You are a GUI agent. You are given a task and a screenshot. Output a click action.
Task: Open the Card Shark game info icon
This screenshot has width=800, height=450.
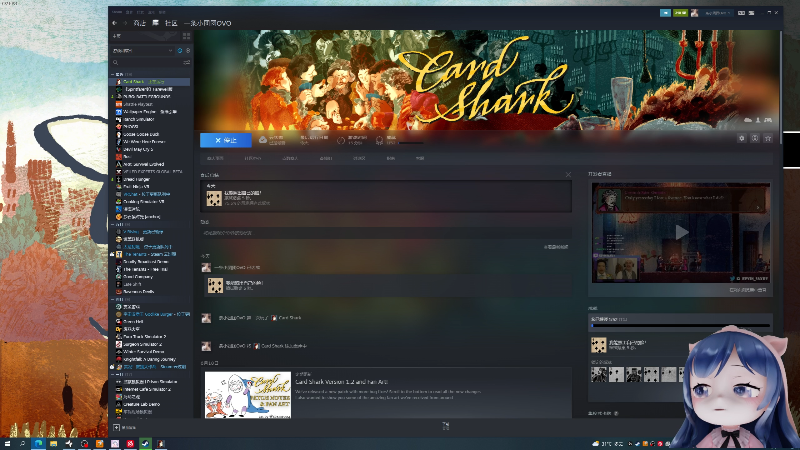point(755,138)
